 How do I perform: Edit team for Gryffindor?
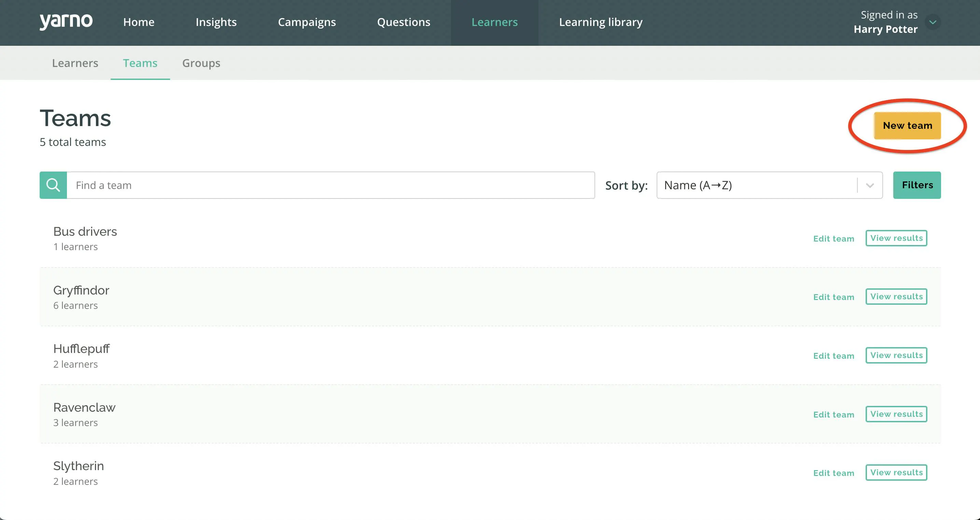tap(834, 297)
